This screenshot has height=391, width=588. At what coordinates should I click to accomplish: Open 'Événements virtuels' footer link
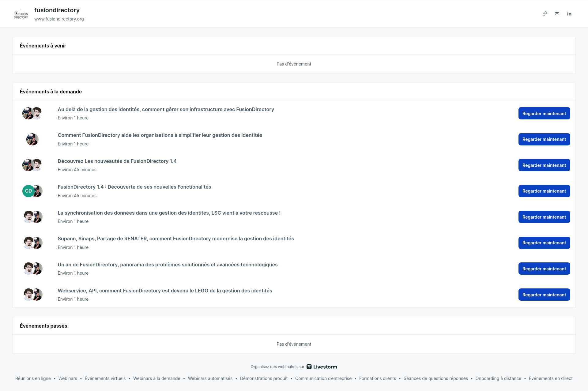(105, 378)
